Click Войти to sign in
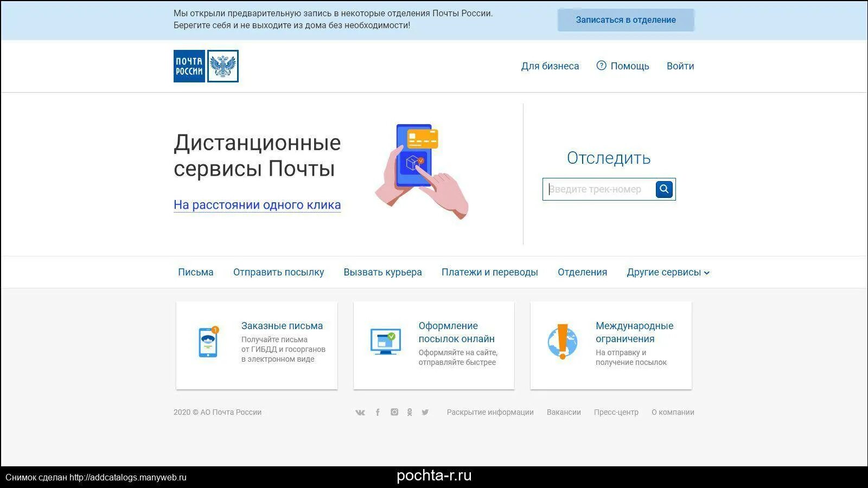The width and height of the screenshot is (868, 488). pyautogui.click(x=680, y=66)
